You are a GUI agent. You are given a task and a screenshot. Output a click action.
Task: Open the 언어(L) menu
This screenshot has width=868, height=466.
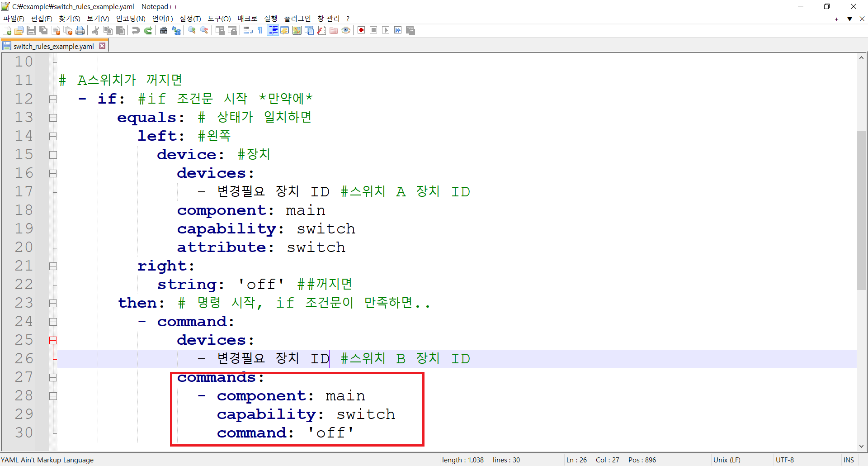tap(163, 19)
